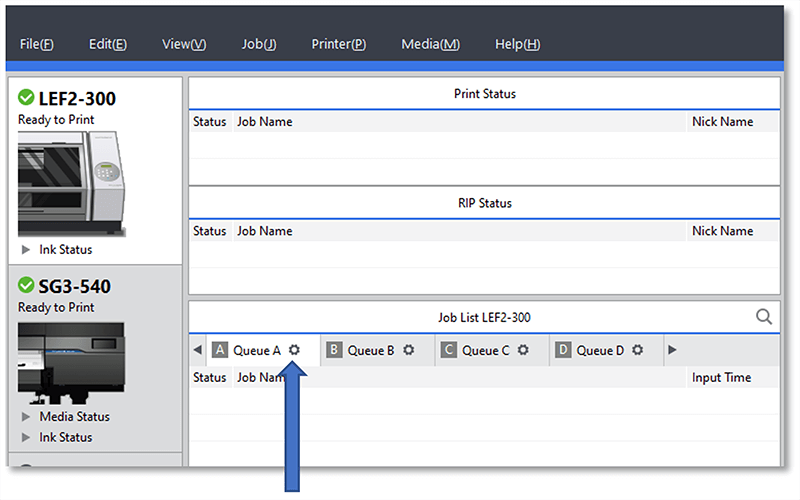Open the Printer menu
Viewport: 800px width, 500px height.
pyautogui.click(x=338, y=44)
